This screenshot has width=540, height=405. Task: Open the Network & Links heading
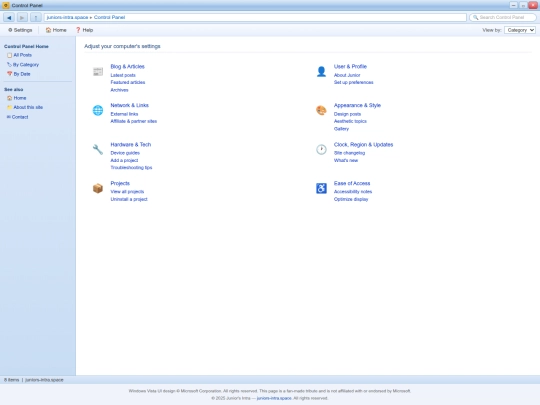click(x=129, y=105)
